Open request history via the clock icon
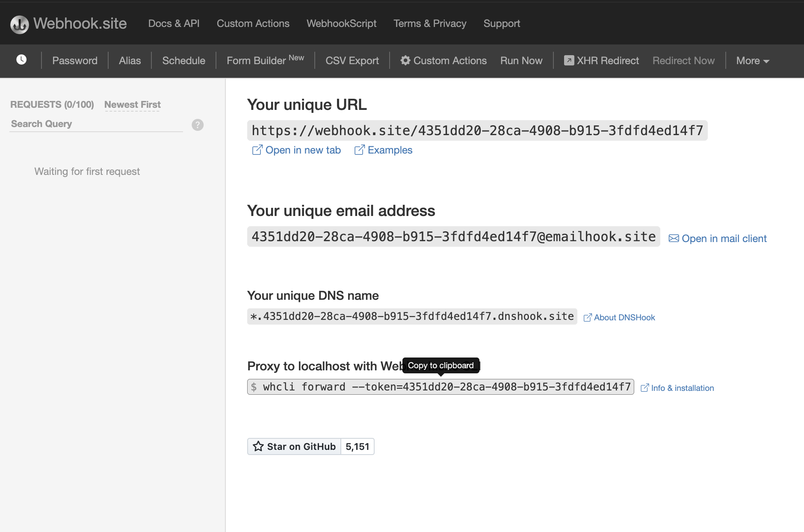Screen dimensions: 804x532 click(x=21, y=60)
